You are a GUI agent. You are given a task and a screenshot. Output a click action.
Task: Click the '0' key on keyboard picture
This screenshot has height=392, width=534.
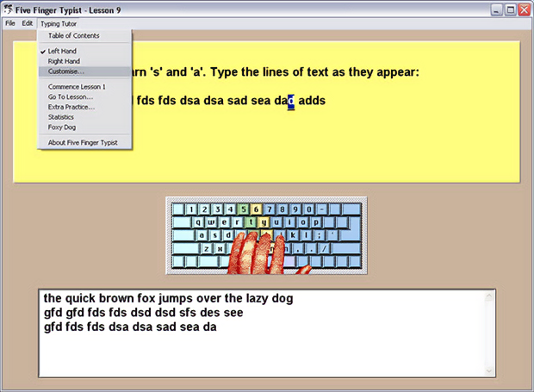(x=308, y=208)
